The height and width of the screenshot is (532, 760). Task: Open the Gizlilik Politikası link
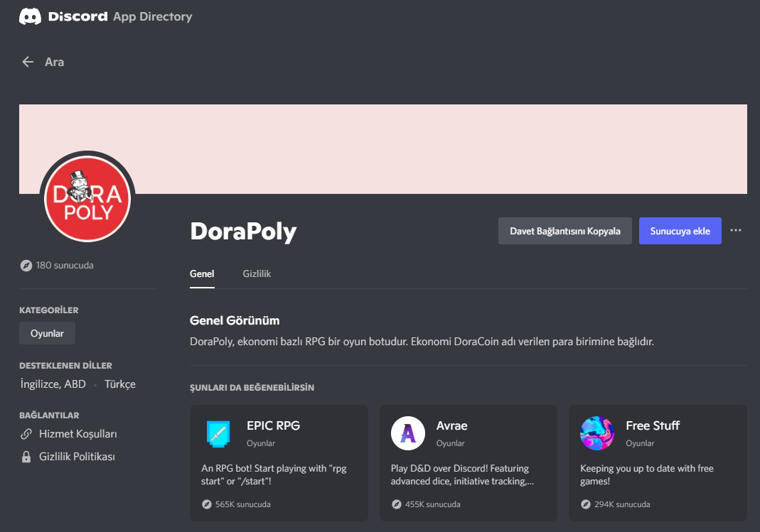point(77,457)
